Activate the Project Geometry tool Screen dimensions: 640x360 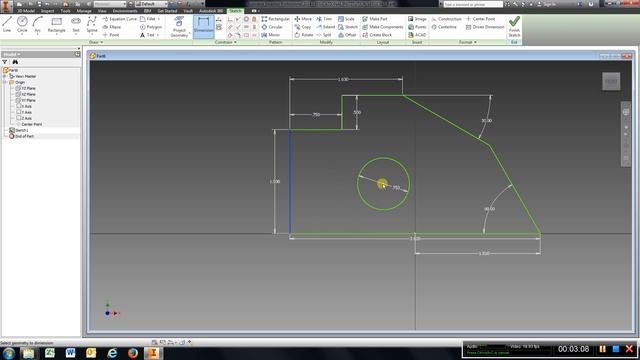tap(179, 27)
